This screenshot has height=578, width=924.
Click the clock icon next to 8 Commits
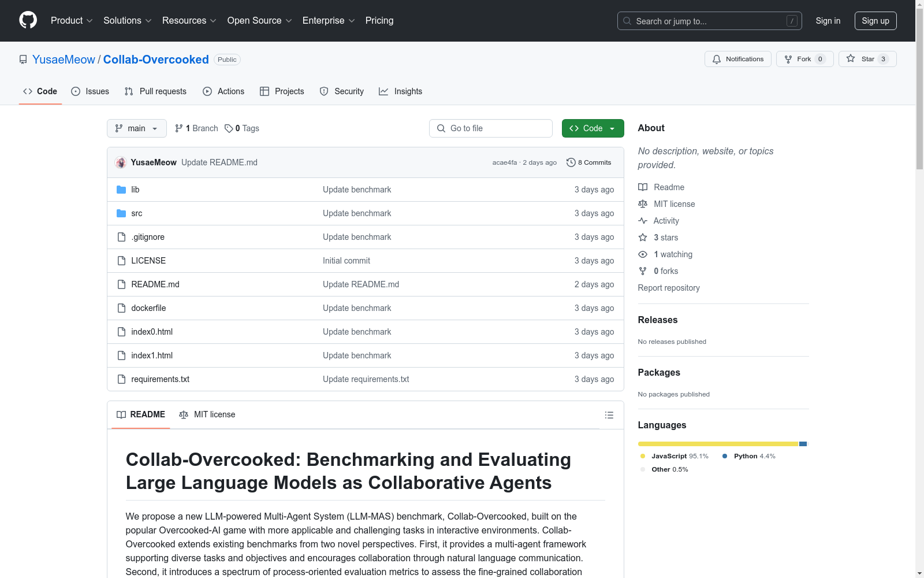click(571, 162)
